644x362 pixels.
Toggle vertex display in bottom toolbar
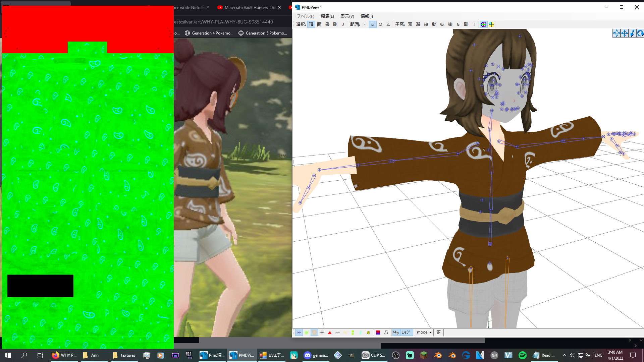(x=299, y=333)
